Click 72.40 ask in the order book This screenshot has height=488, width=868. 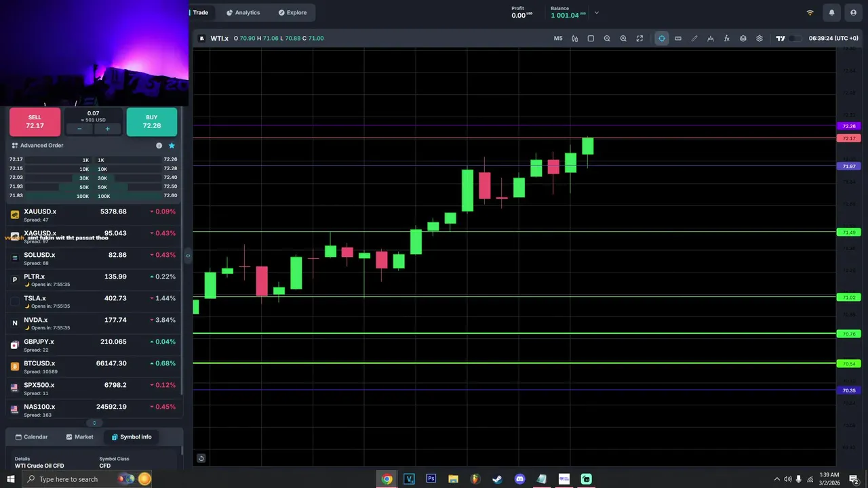(x=170, y=178)
